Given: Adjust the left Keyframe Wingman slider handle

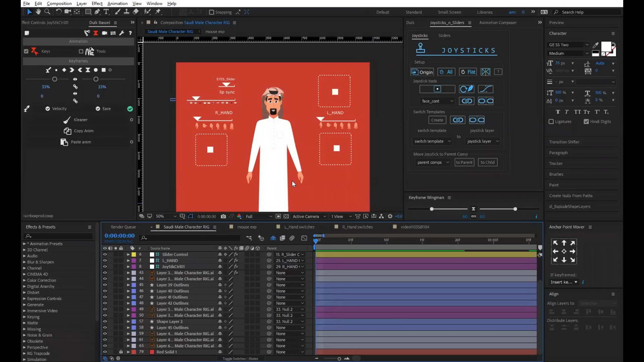Looking at the screenshot, I should (x=432, y=209).
